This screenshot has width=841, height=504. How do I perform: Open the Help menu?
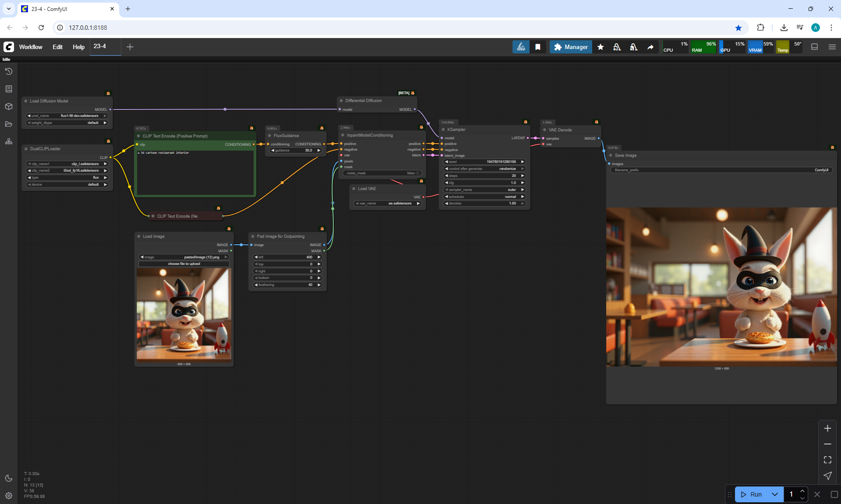78,47
